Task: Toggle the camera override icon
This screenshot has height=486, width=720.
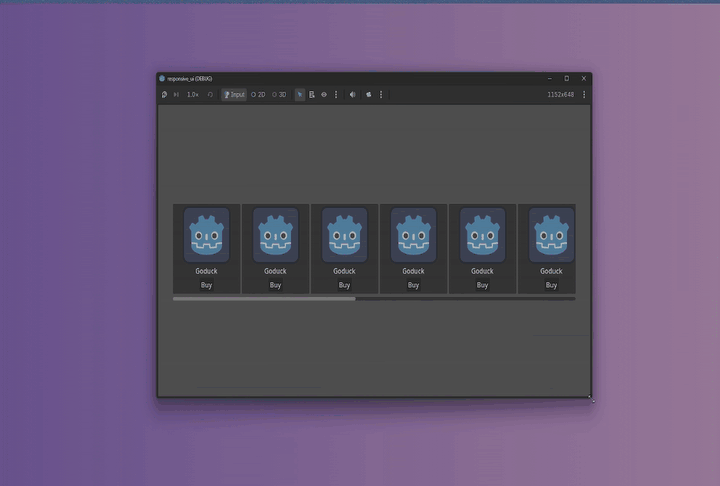Action: (368, 95)
